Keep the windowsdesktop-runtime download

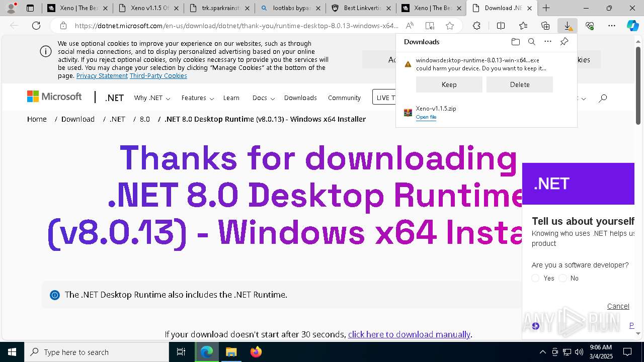pos(449,84)
